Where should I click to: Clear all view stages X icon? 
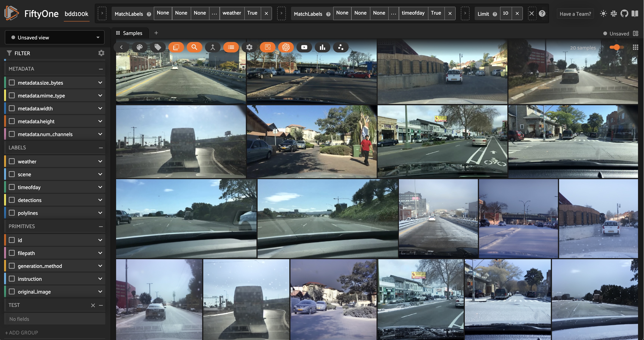(x=531, y=13)
